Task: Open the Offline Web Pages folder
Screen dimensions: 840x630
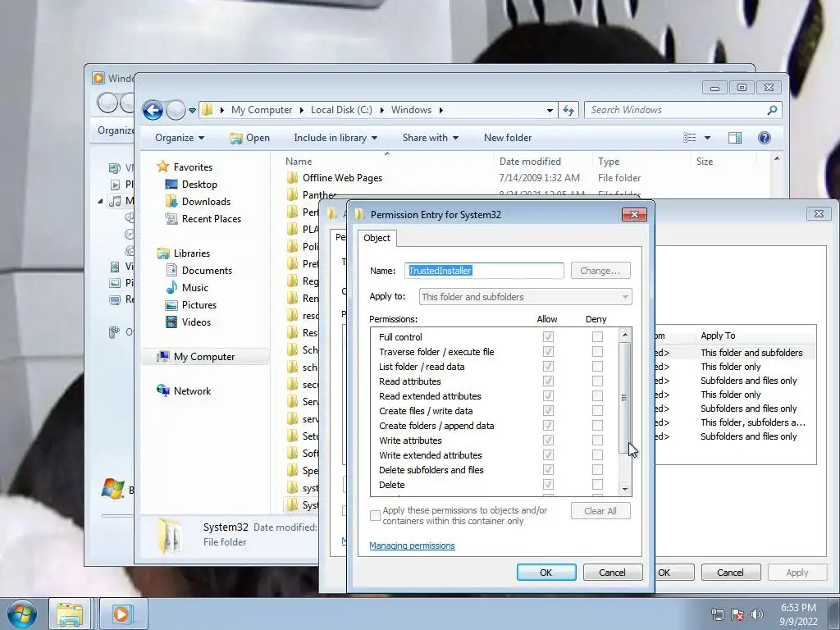Action: click(x=342, y=178)
